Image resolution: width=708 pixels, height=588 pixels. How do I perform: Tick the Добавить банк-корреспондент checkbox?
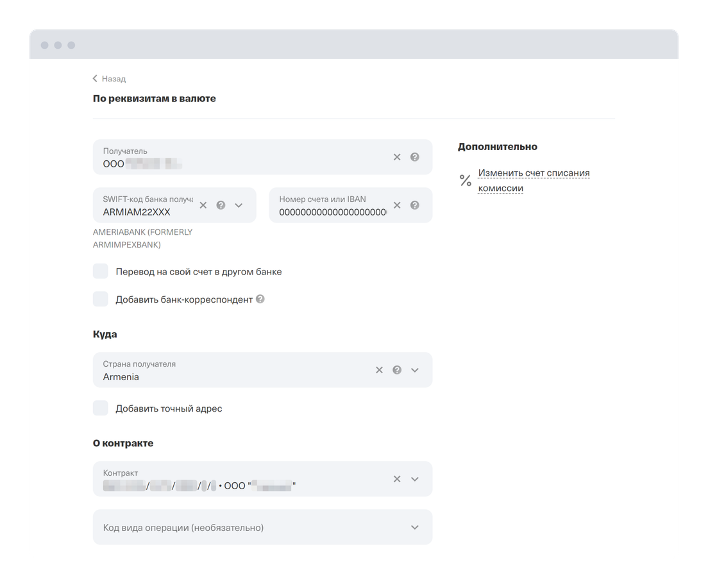[x=101, y=299]
